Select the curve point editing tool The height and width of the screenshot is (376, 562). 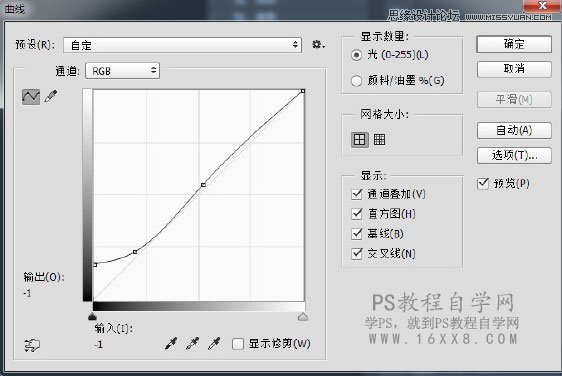coord(31,97)
